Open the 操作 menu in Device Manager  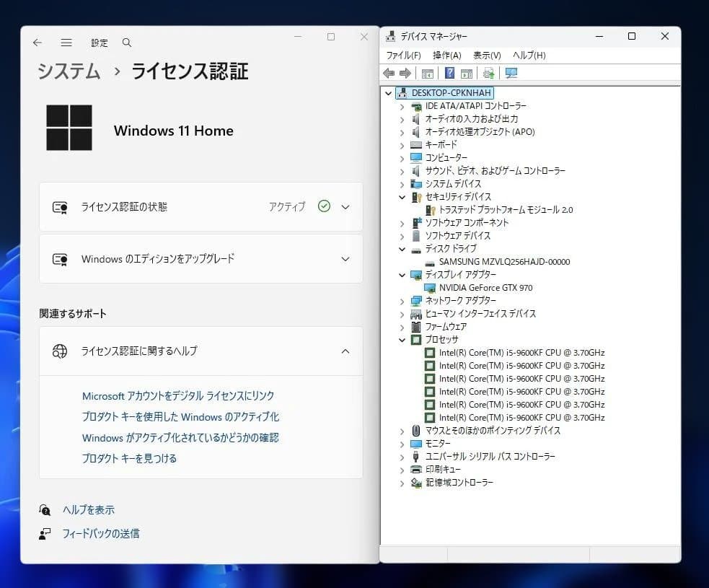pos(448,54)
